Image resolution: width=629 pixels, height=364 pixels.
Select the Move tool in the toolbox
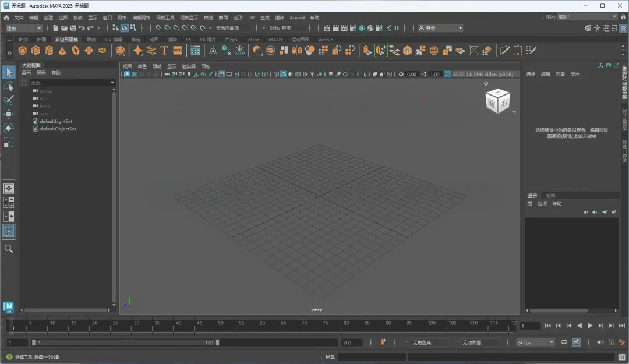(8, 114)
